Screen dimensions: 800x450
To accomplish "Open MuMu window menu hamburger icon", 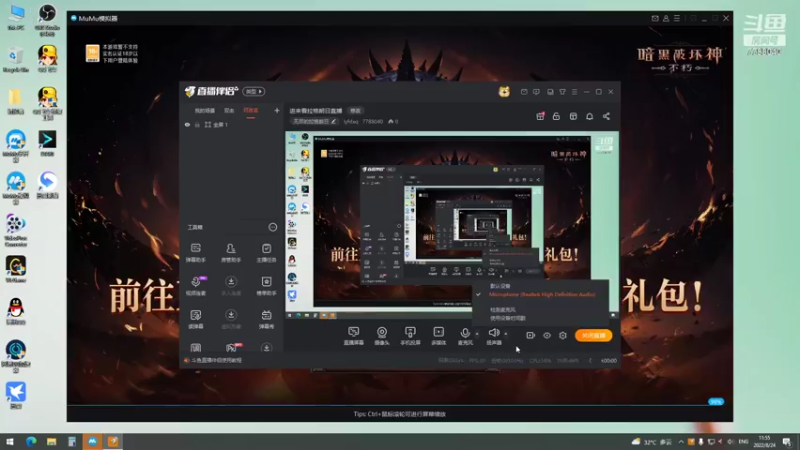I will (x=677, y=18).
